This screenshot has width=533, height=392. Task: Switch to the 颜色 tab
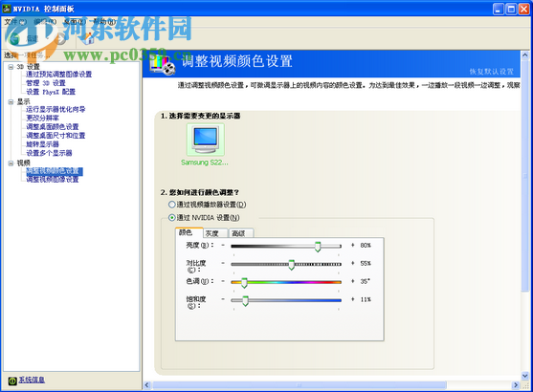(x=189, y=232)
